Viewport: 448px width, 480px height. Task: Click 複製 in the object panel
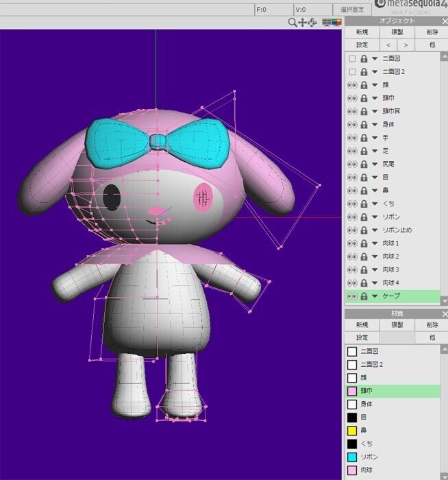coord(397,32)
